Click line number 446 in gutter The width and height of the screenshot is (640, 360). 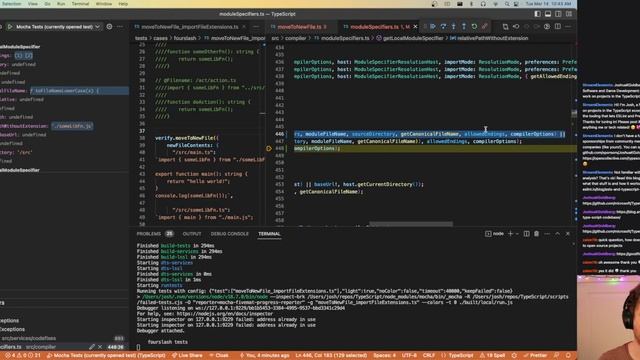(279, 134)
